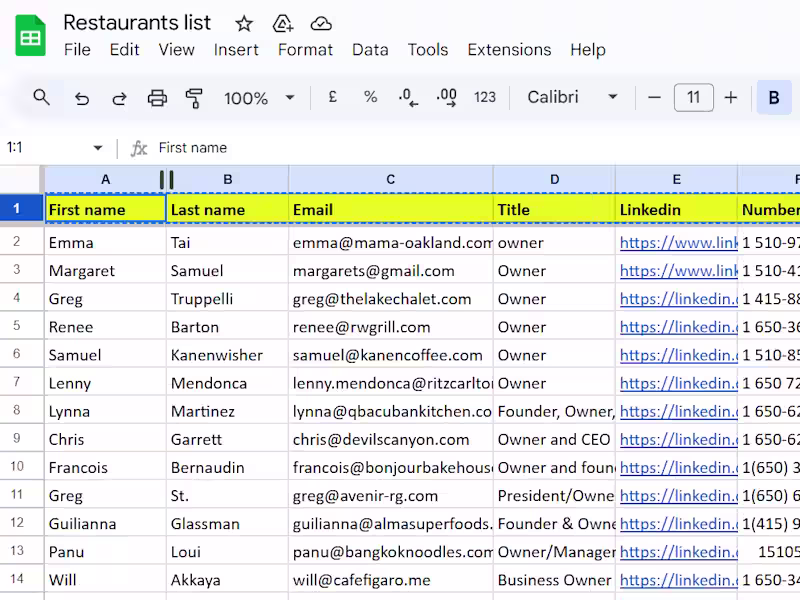Image resolution: width=800 pixels, height=600 pixels.
Task: Open the name box dropdown arrow
Action: click(98, 148)
